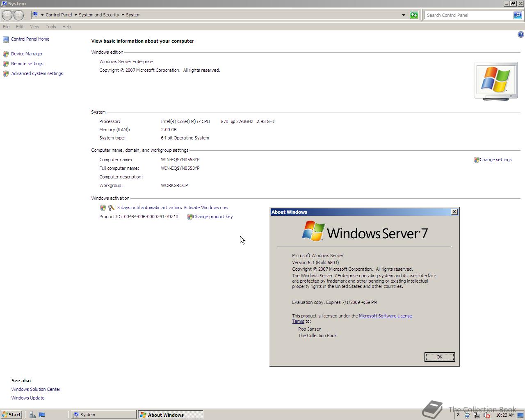Click the keys icon beside activation message
This screenshot has width=525, height=420.
111,208
